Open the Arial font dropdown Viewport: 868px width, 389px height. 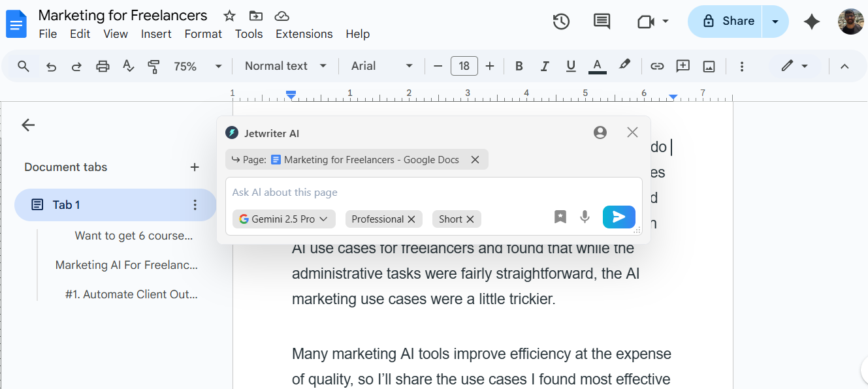[x=382, y=66]
